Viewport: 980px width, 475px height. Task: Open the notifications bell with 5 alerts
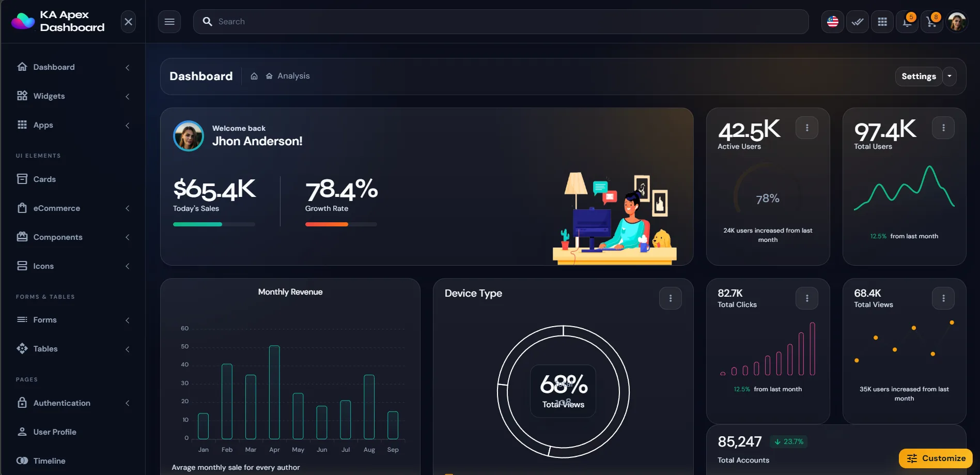907,22
